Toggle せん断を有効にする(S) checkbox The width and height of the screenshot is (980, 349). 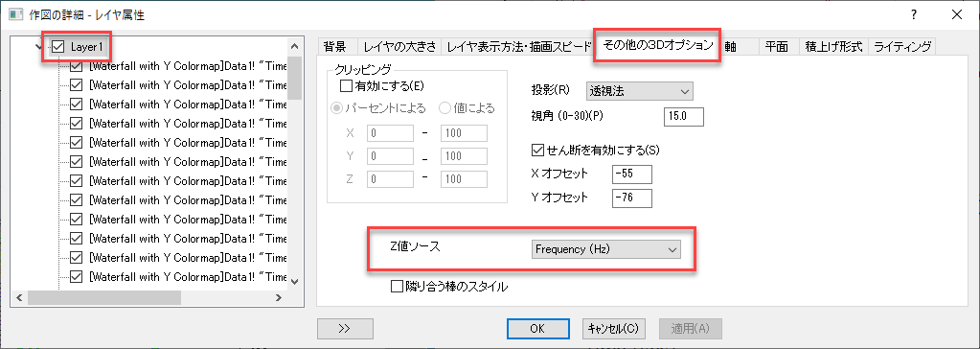pyautogui.click(x=536, y=151)
